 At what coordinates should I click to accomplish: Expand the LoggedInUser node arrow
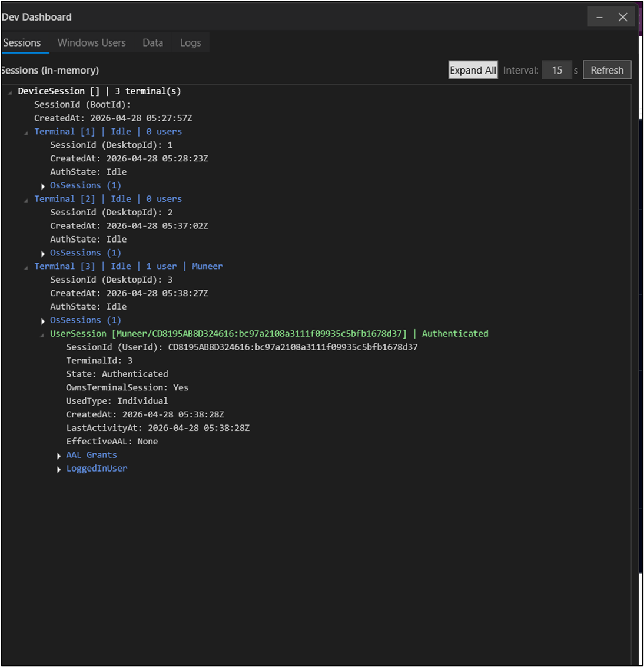click(59, 469)
